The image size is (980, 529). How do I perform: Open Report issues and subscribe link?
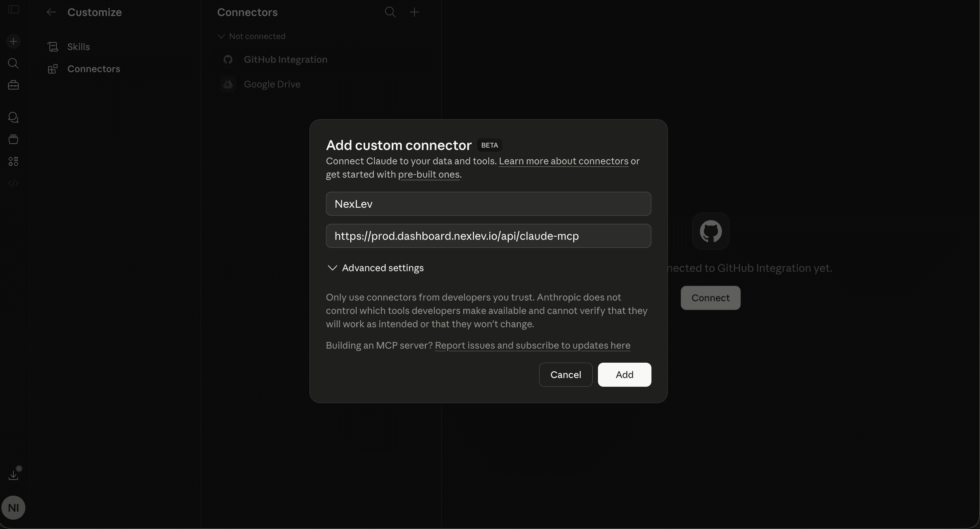[532, 345]
